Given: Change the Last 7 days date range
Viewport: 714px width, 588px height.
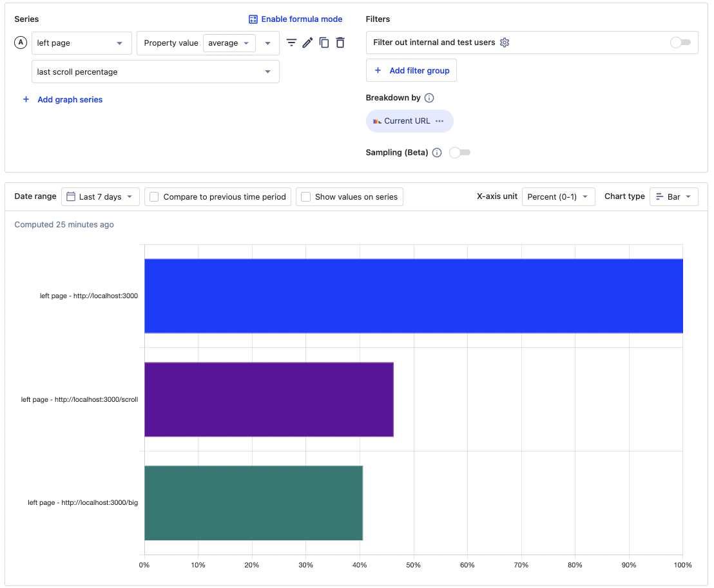Looking at the screenshot, I should [x=101, y=197].
